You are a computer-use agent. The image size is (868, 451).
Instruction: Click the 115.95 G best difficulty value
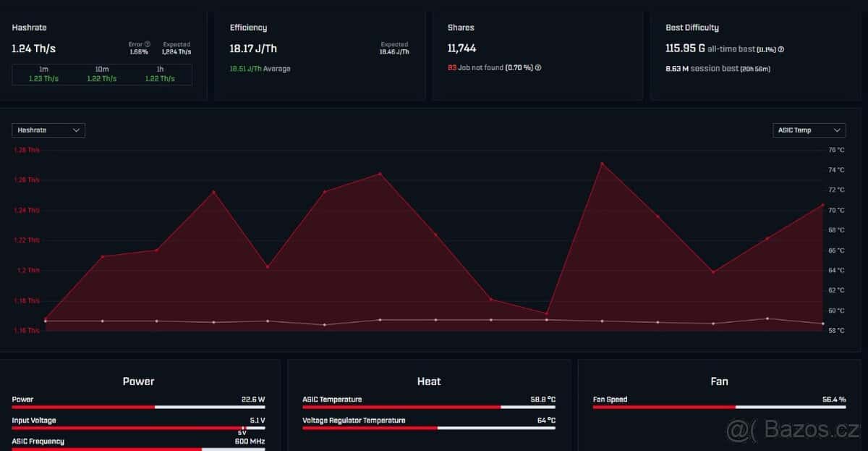coord(685,49)
